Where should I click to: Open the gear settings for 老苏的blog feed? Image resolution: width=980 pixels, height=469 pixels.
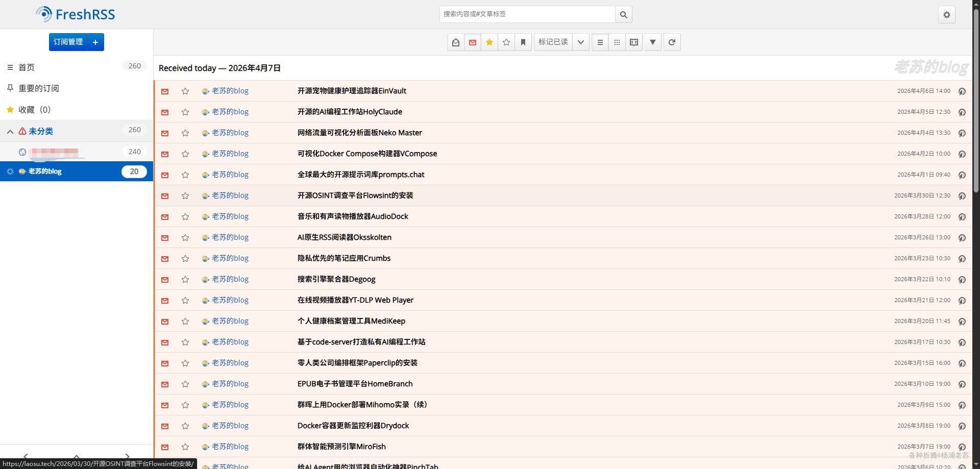10,171
